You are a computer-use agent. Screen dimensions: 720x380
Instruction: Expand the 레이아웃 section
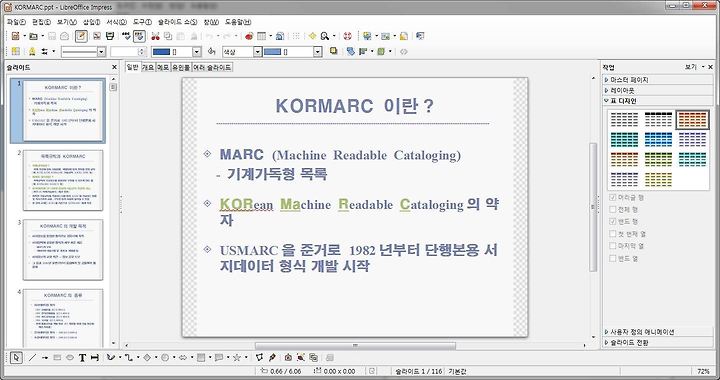point(658,90)
